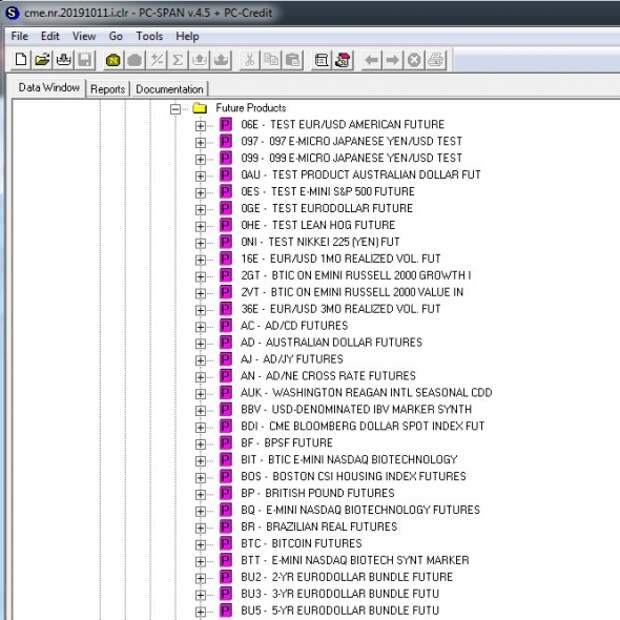The height and width of the screenshot is (620, 620).
Task: Select AJ AD/JY FUTURES row
Action: 292,359
